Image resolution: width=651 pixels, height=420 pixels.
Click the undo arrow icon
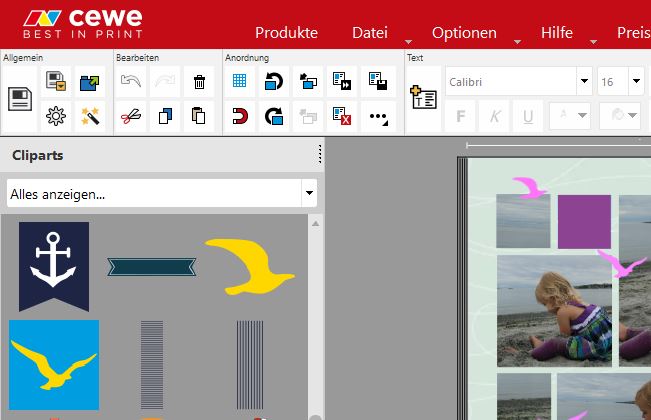pos(131,81)
